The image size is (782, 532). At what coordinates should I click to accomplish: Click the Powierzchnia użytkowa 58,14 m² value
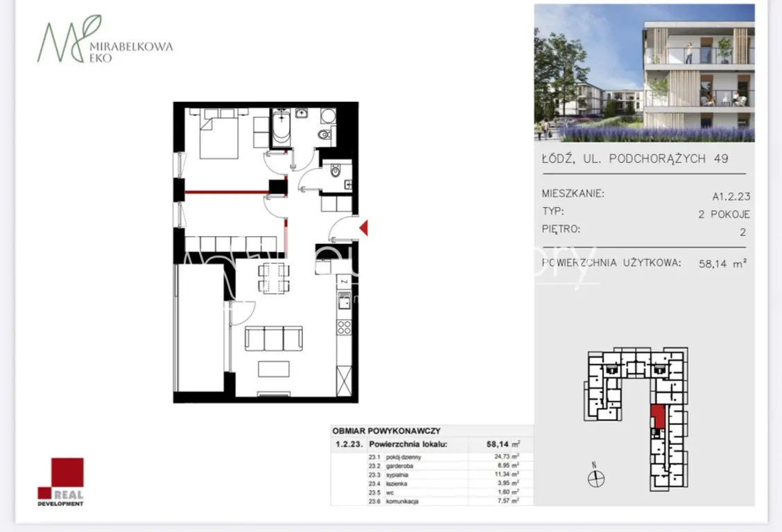pos(722,263)
